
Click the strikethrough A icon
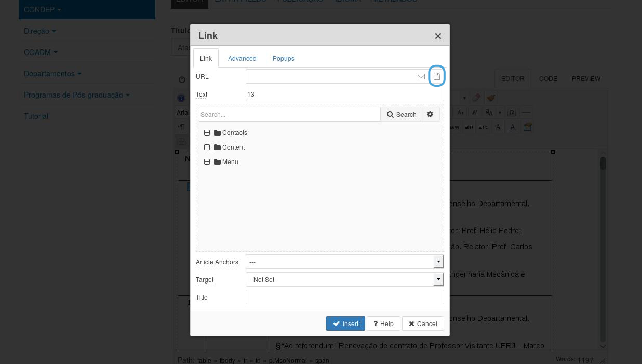click(498, 127)
